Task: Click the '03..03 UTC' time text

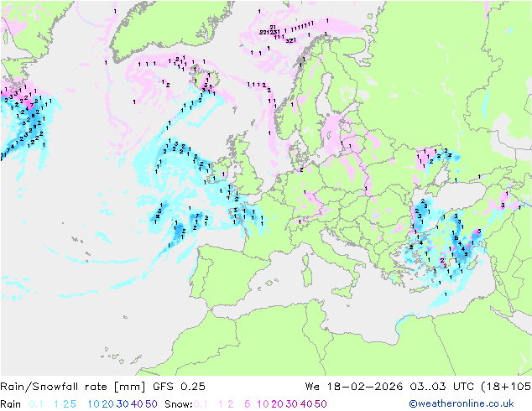Action: click(x=442, y=387)
